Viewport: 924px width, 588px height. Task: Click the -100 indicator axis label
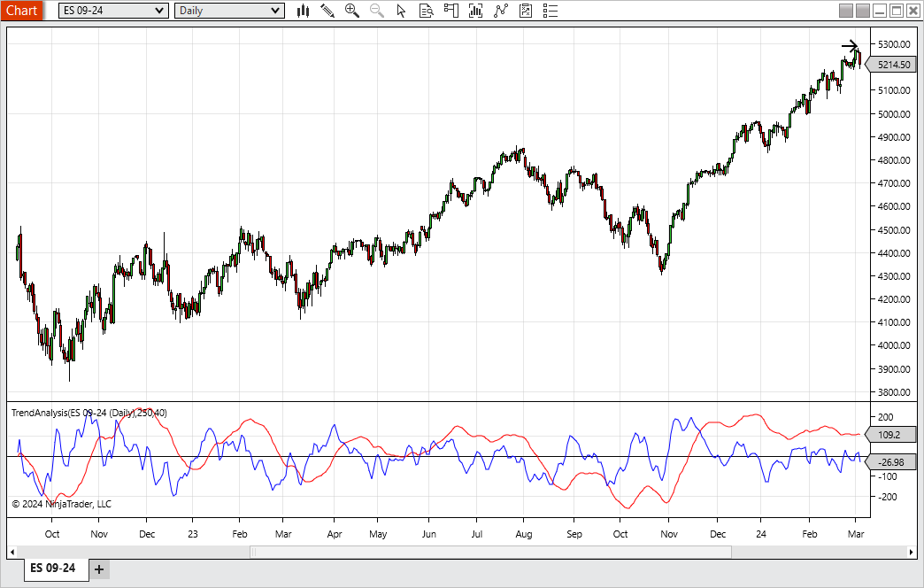(888, 476)
